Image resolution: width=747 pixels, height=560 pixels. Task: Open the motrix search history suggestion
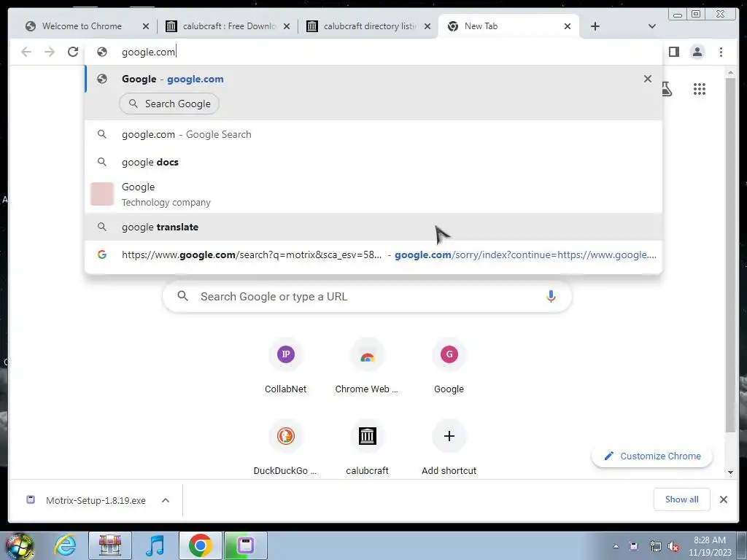(373, 254)
